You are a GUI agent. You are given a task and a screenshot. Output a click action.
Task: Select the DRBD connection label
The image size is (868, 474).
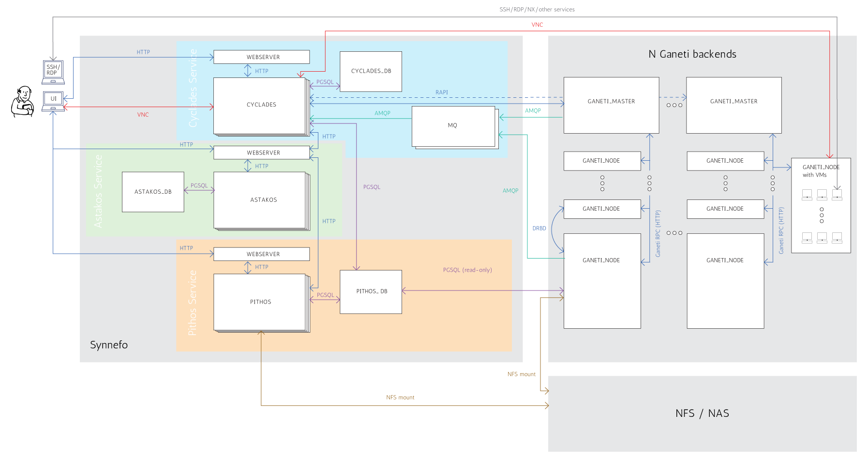[539, 229]
